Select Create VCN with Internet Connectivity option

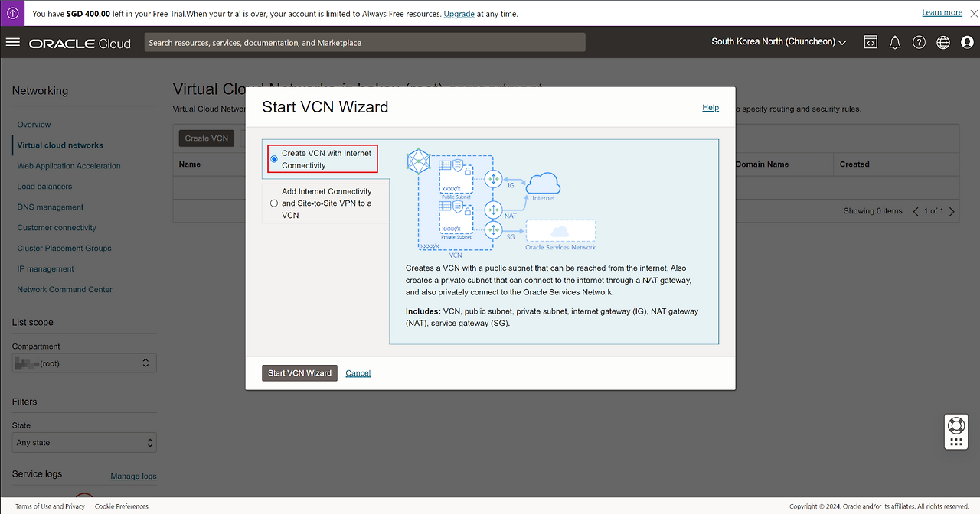274,159
